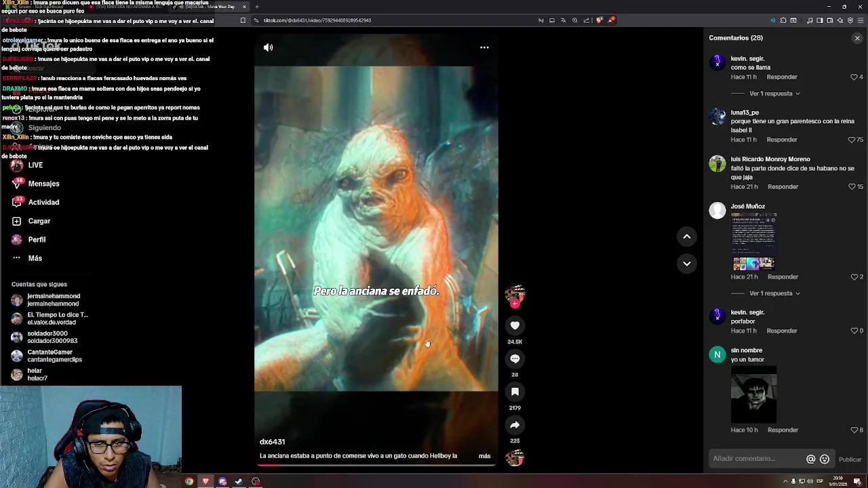The width and height of the screenshot is (868, 488).
Task: Mute the TikTok video sound
Action: click(268, 47)
